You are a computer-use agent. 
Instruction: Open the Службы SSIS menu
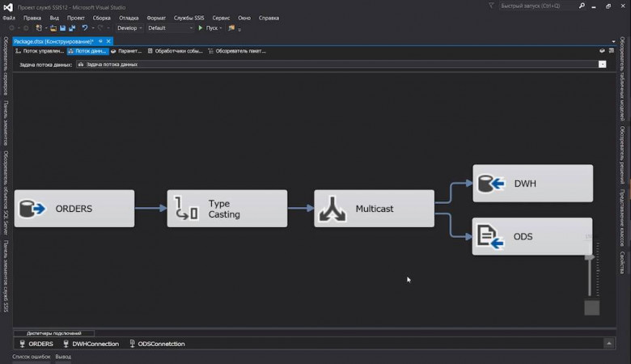(x=188, y=18)
